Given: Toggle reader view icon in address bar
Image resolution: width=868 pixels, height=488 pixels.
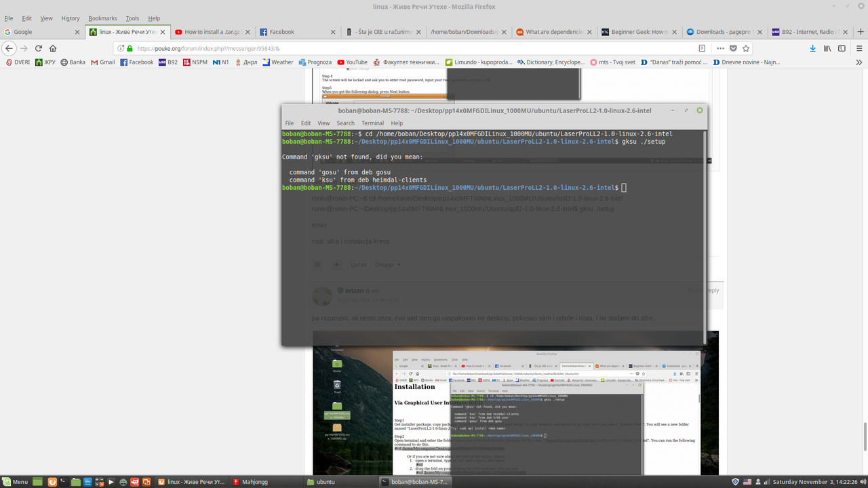Looking at the screenshot, I should (702, 48).
